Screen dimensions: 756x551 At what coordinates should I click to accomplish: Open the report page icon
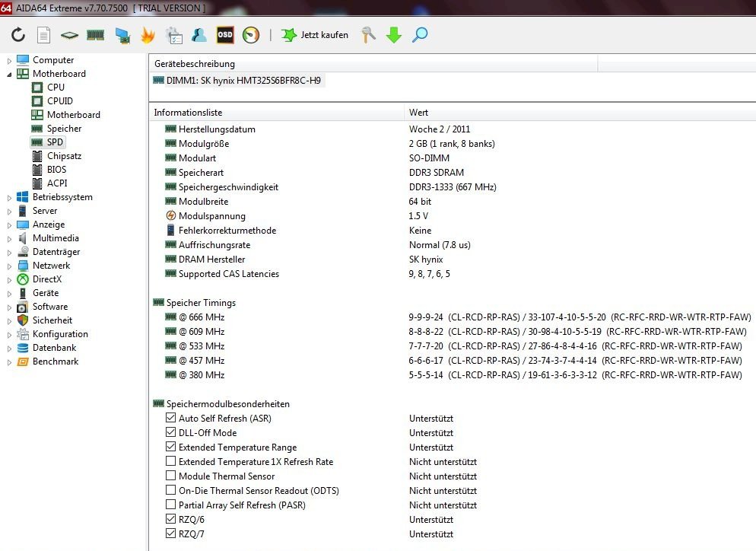click(x=44, y=35)
